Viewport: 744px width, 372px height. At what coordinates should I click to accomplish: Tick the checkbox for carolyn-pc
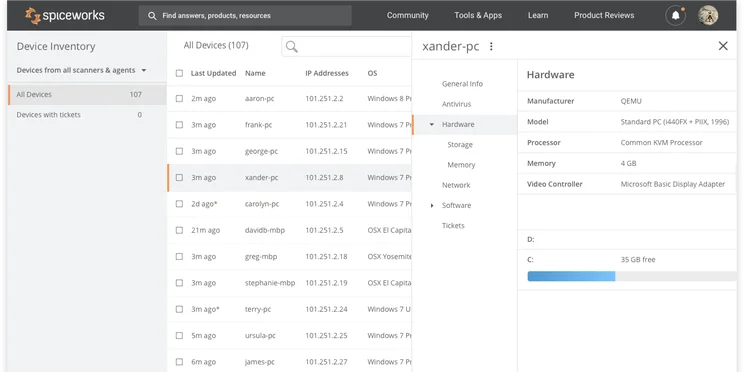[x=179, y=204]
